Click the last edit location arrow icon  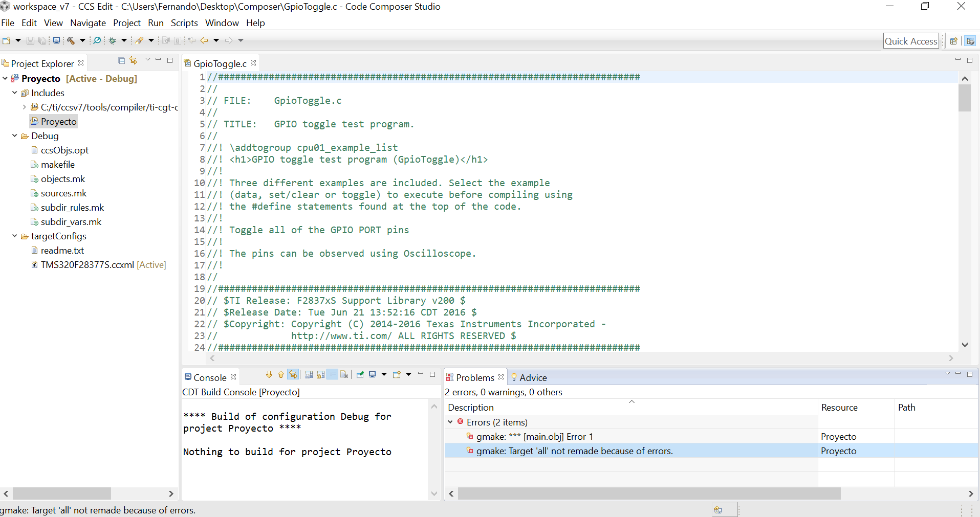click(192, 40)
